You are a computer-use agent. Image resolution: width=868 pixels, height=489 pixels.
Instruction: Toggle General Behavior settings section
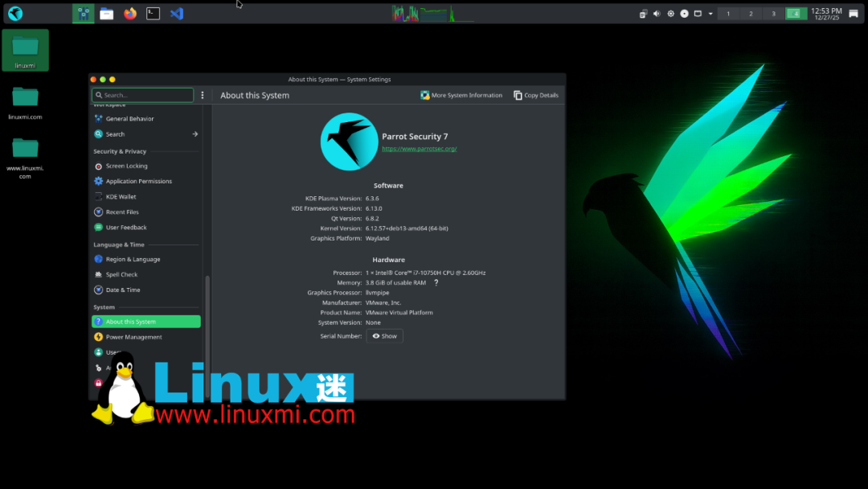(130, 118)
